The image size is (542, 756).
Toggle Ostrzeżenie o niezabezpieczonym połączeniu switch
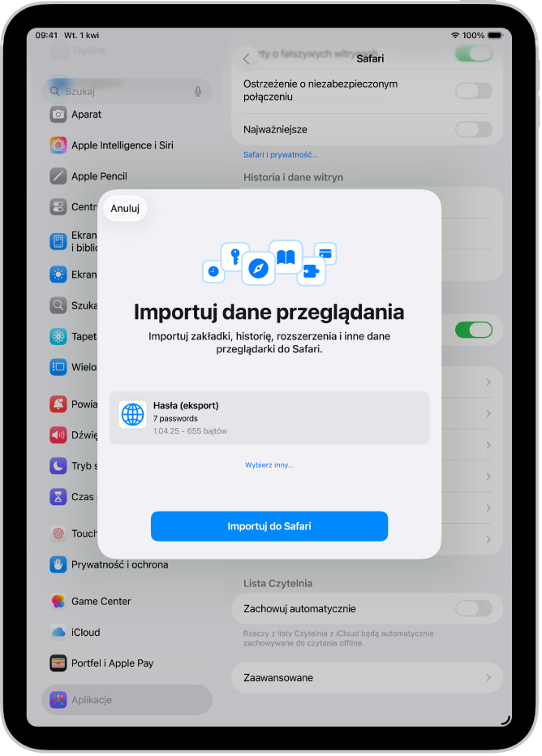[x=474, y=90]
